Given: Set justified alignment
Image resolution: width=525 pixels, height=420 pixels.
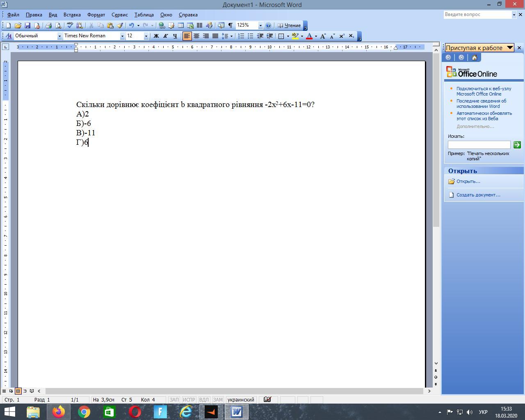Looking at the screenshot, I should 215,36.
